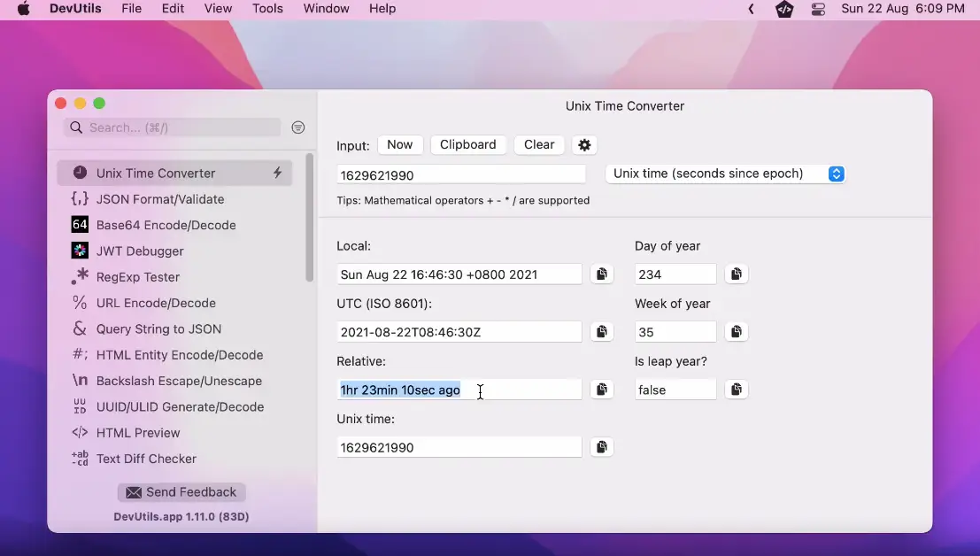The height and width of the screenshot is (556, 980).
Task: Click the JSON Format/Validate braces icon
Action: coord(80,198)
